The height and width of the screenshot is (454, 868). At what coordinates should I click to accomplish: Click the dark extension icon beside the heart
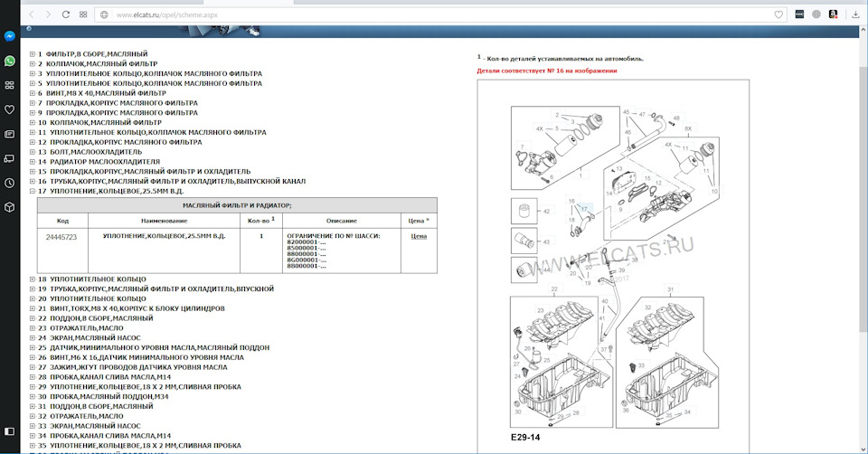pyautogui.click(x=799, y=14)
